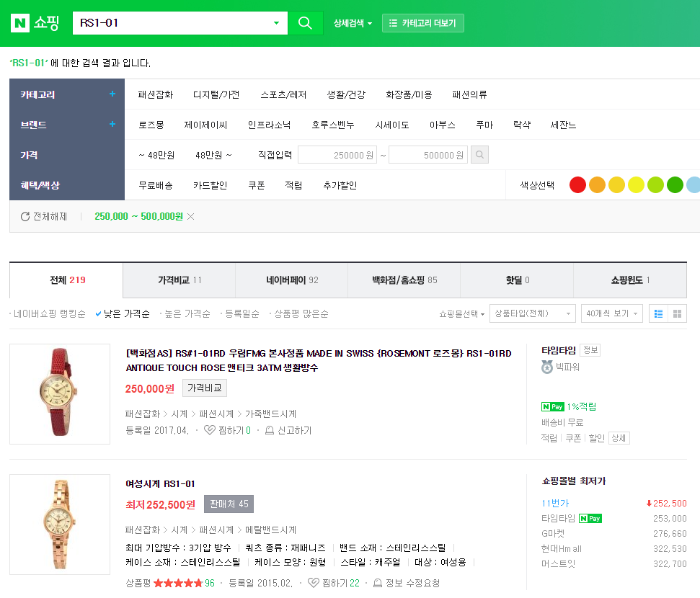Viewport: 700px width, 598px height.
Task: Open the 상세검색 dropdown
Action: point(353,23)
